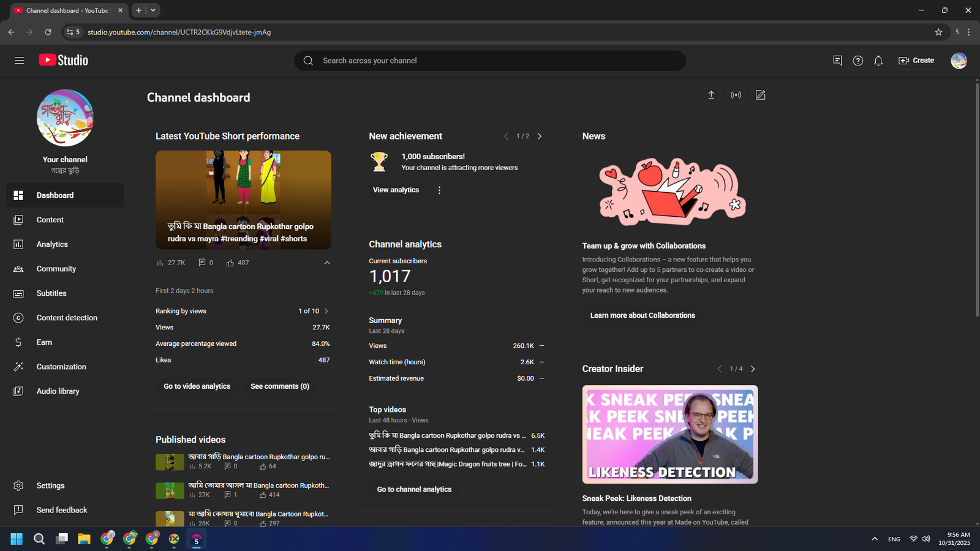This screenshot has width=980, height=551.
Task: Click Learn more about Collaborations
Action: pos(642,315)
